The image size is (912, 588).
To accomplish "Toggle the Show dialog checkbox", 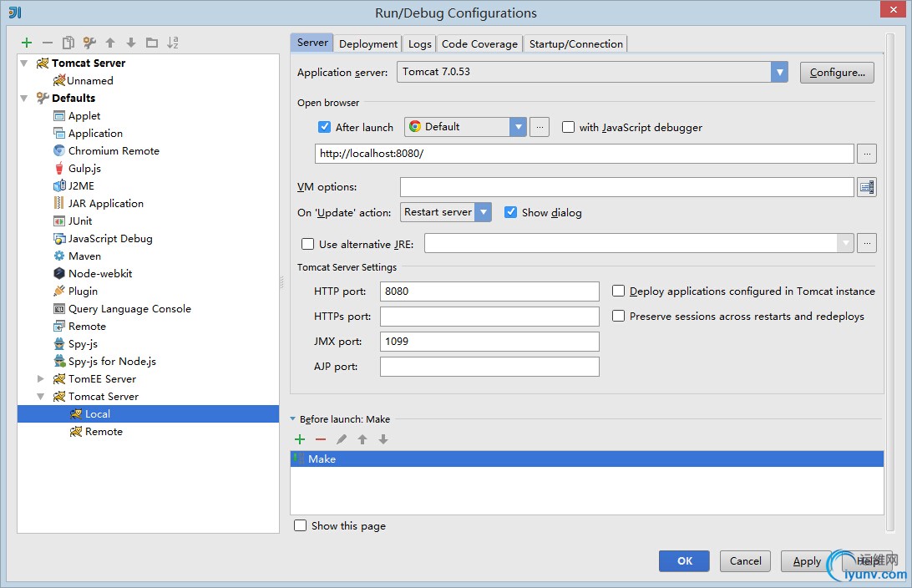I will (510, 212).
